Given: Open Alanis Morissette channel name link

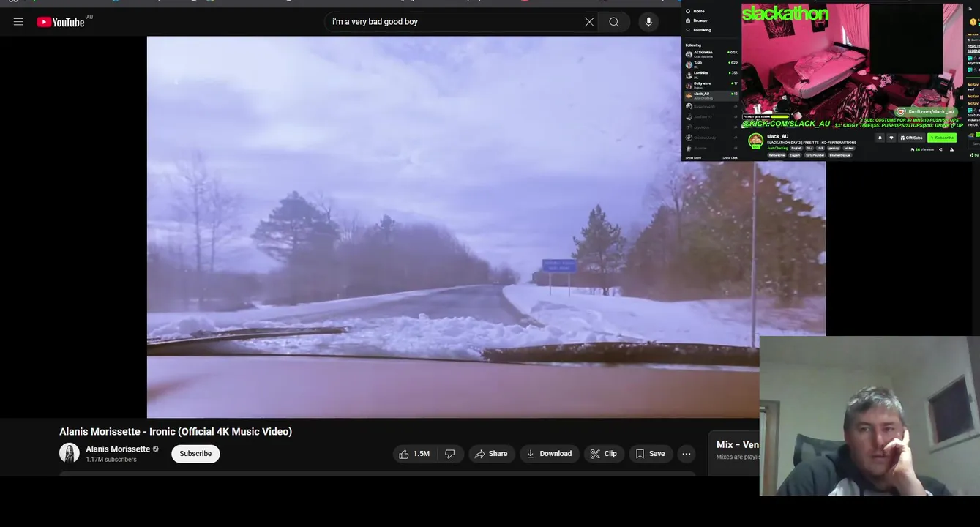Looking at the screenshot, I should (118, 449).
